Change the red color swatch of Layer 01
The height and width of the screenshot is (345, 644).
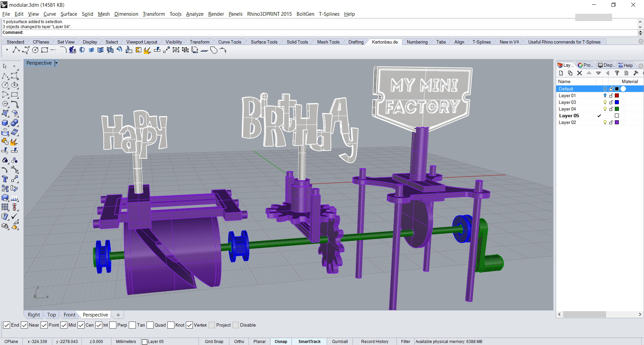(x=617, y=96)
